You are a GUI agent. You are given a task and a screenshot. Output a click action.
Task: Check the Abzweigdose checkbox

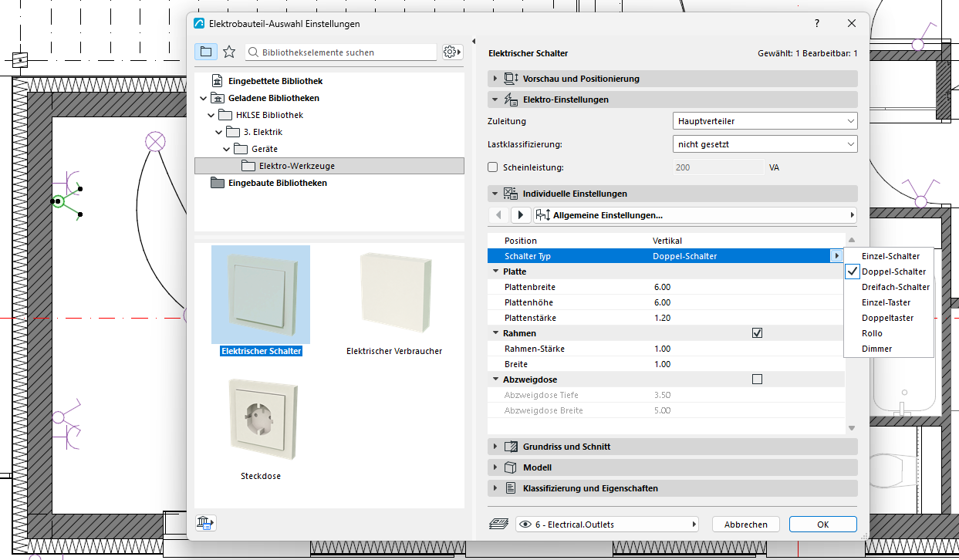pyautogui.click(x=757, y=380)
